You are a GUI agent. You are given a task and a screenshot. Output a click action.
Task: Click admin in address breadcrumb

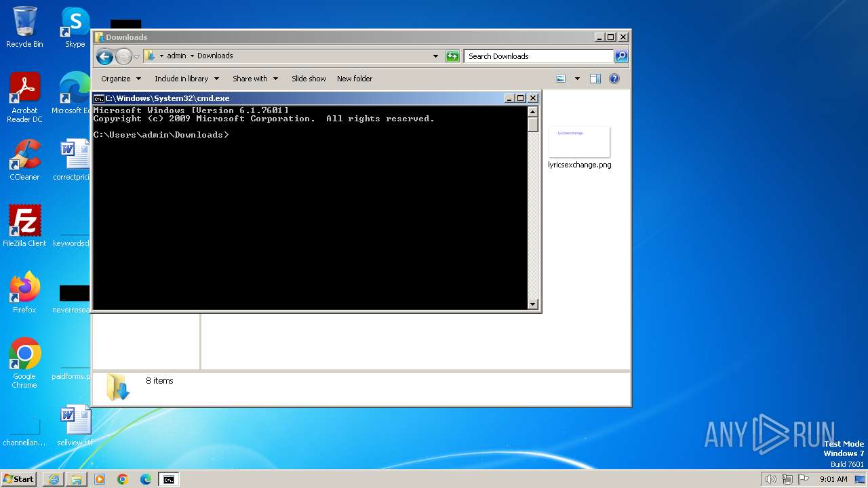pos(176,56)
